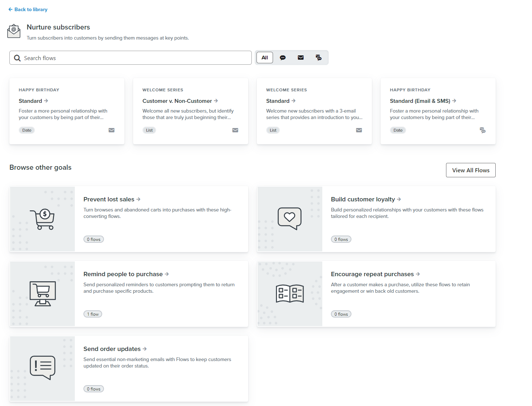The image size is (532, 406).
Task: Click the arrow beside Send order updates
Action: [x=145, y=349]
